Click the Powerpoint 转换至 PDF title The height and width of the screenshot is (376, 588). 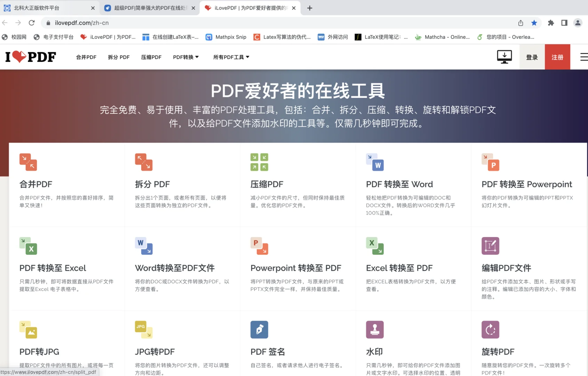296,268
